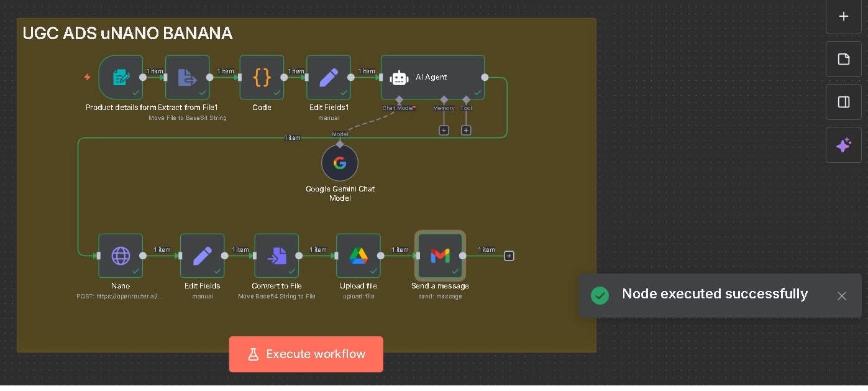Screen dimensions: 868x391
Task: Dismiss the Node executed successfully notification
Action: [841, 296]
